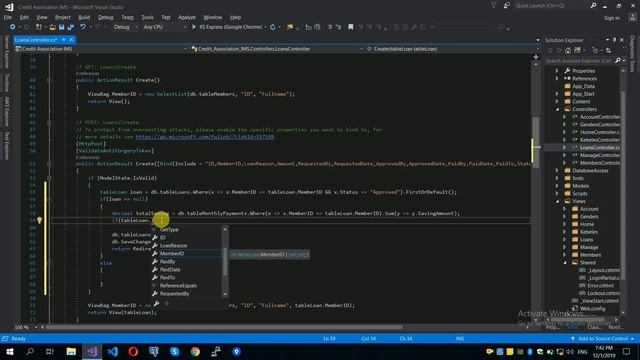Screen dimensions: 640x360
Task: Click the browser Refresh toolbar icon
Action: click(x=273, y=27)
